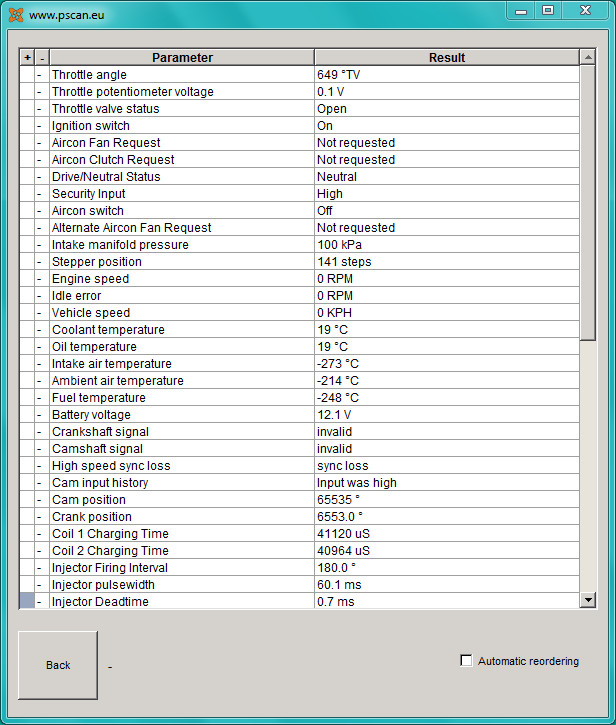Maximize the pscan.eu window
616x725 pixels.
pyautogui.click(x=548, y=11)
